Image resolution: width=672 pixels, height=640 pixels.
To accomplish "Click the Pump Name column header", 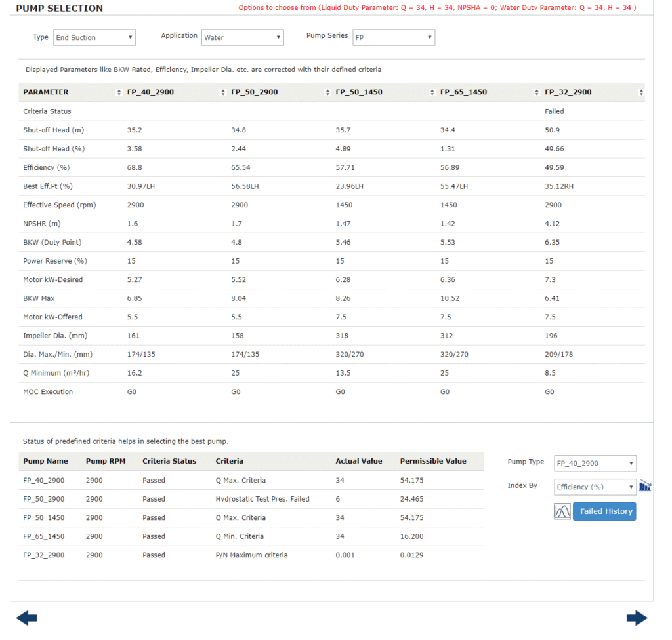I will pos(45,461).
